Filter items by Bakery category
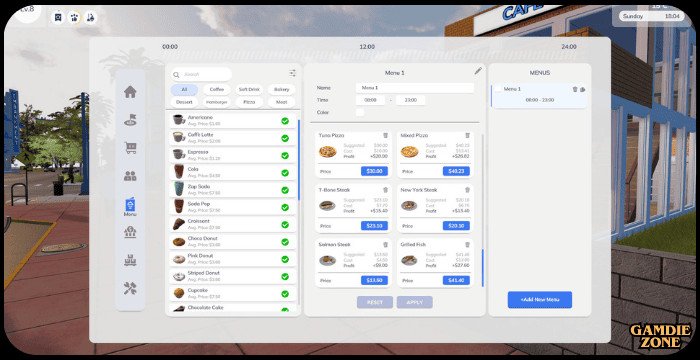 click(282, 90)
